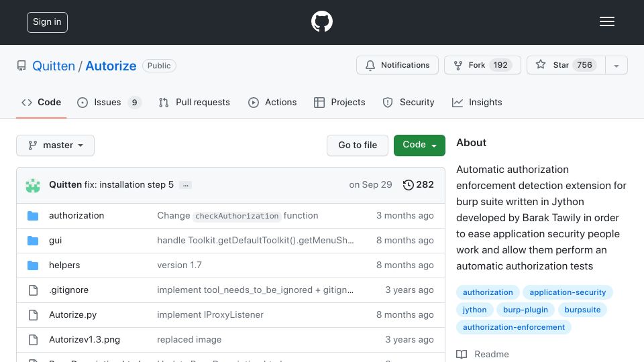Click the Sign in button
The image size is (644, 362).
click(47, 22)
